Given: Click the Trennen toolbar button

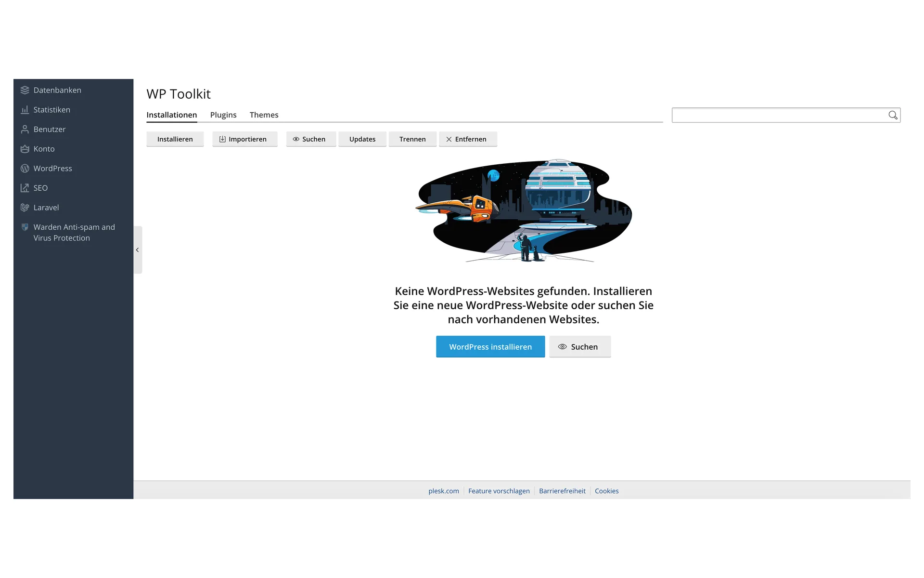Looking at the screenshot, I should click(x=412, y=139).
